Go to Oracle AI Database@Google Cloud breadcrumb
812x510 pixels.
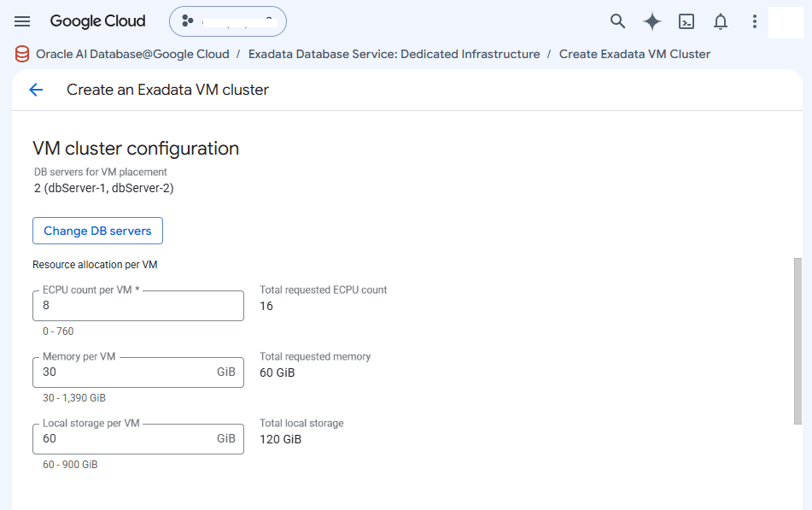(132, 54)
